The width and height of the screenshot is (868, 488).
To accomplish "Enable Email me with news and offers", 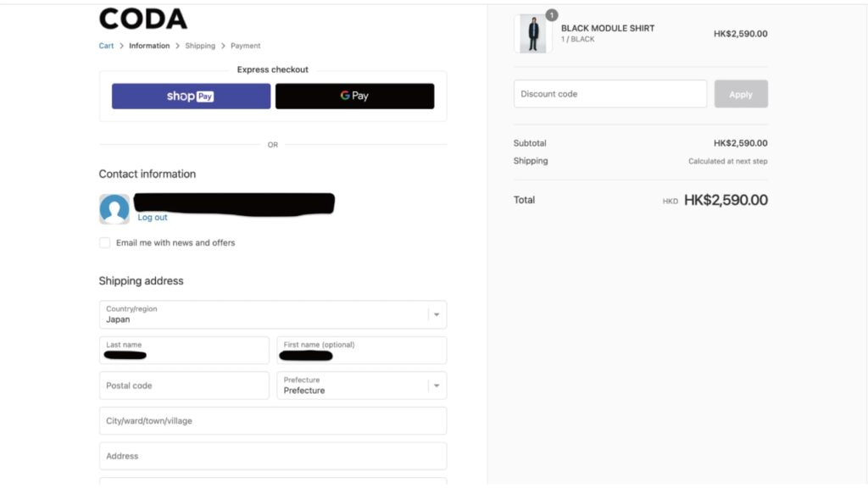I will click(x=104, y=243).
